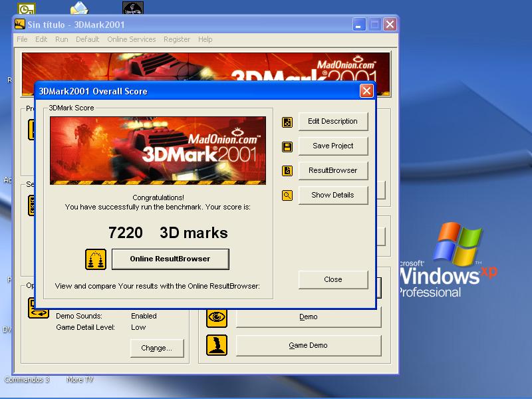
Task: Click the "Congratulations!" text
Action: (x=158, y=198)
